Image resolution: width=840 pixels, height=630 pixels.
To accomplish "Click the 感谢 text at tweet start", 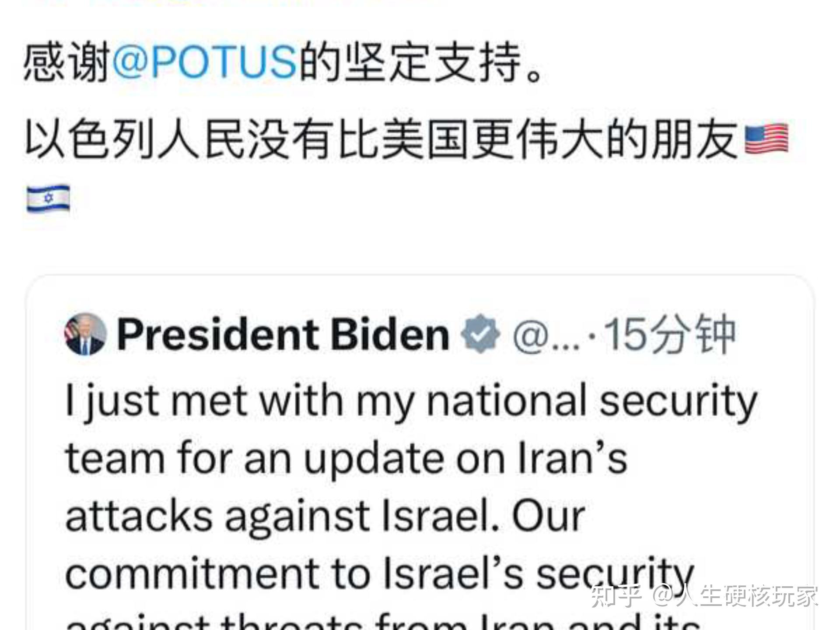I will [66, 62].
